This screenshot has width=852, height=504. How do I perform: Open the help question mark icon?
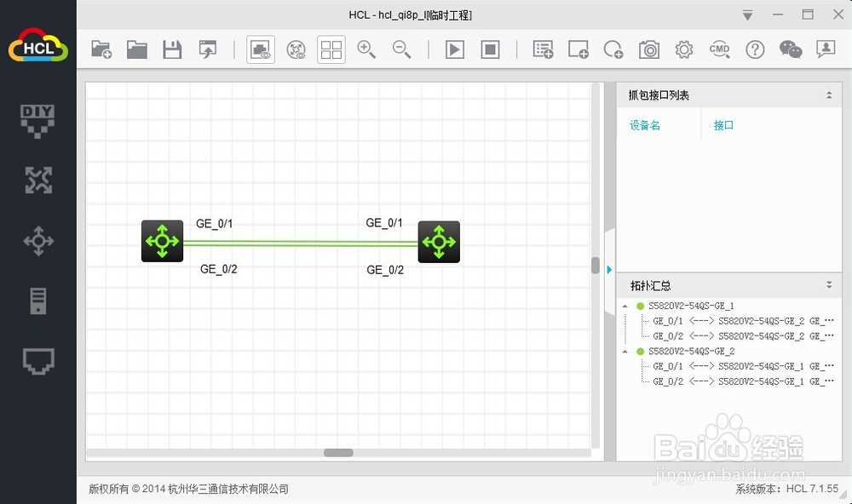coord(755,49)
